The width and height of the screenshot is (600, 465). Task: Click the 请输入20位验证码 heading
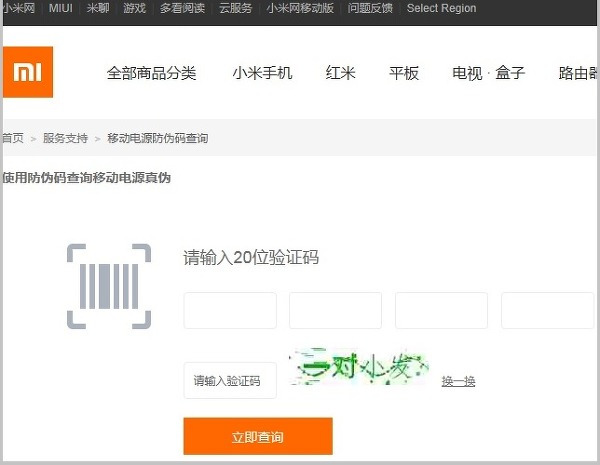pos(251,257)
